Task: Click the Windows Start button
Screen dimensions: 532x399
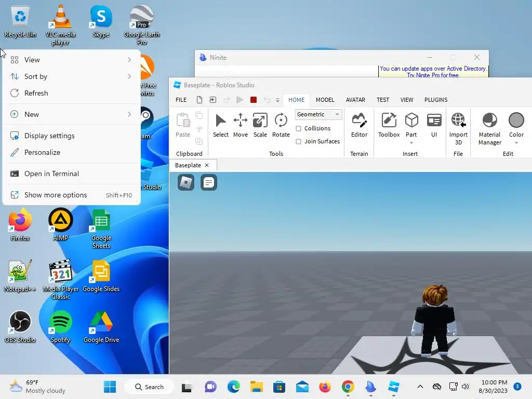Action: coord(110,387)
